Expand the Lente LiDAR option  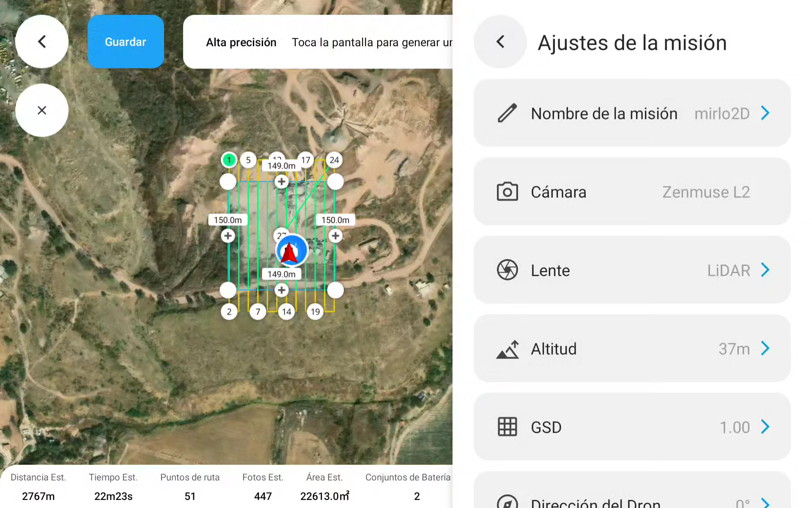pos(632,270)
